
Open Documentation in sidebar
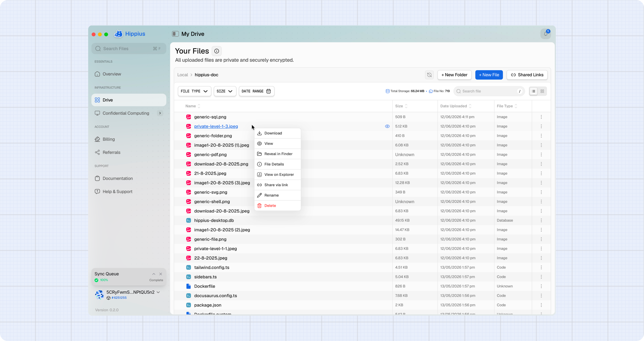tap(129, 178)
